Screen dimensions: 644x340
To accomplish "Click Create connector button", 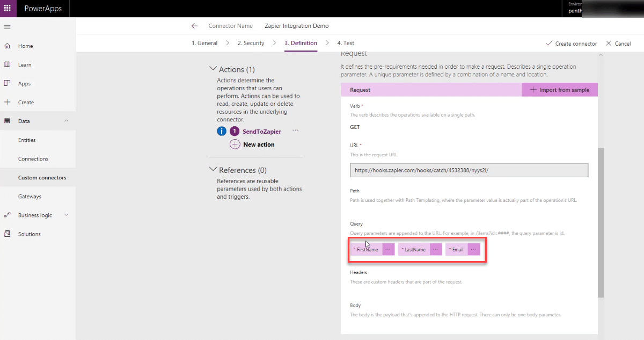I will point(571,44).
